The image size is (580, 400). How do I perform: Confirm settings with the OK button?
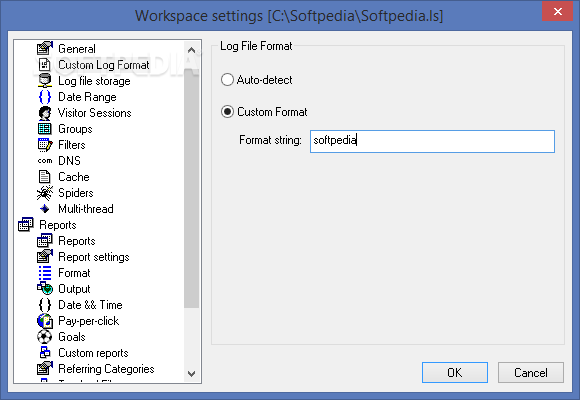455,372
